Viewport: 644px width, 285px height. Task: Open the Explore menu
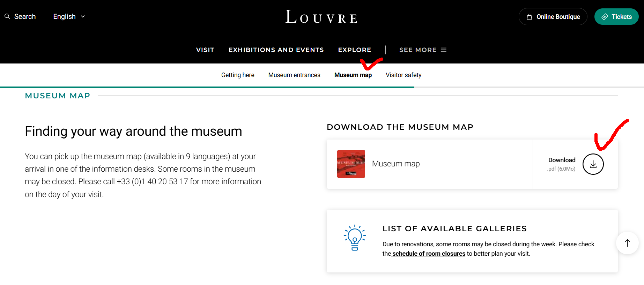(x=354, y=50)
